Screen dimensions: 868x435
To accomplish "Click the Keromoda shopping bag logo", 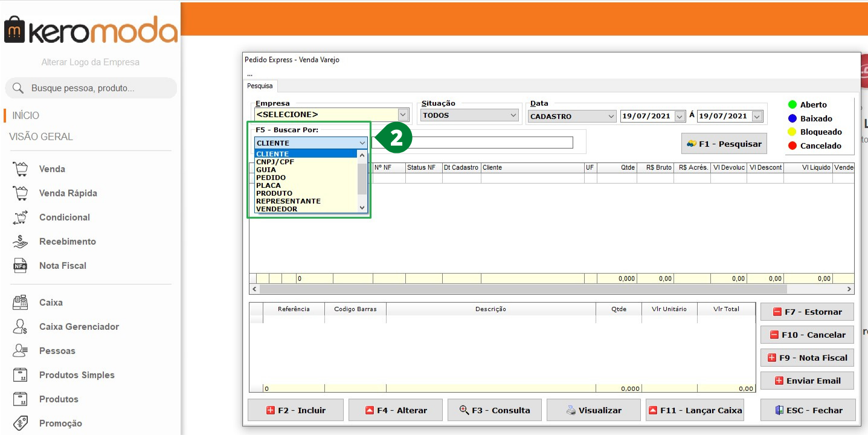I will (x=13, y=30).
